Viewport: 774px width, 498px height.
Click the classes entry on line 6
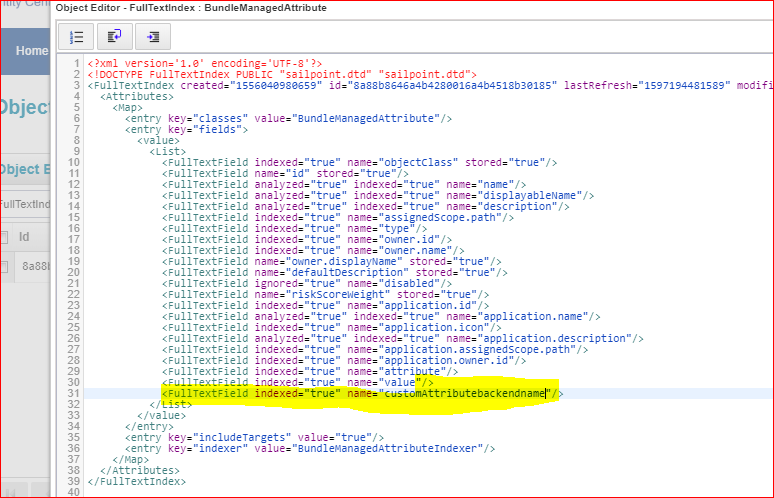pos(288,118)
